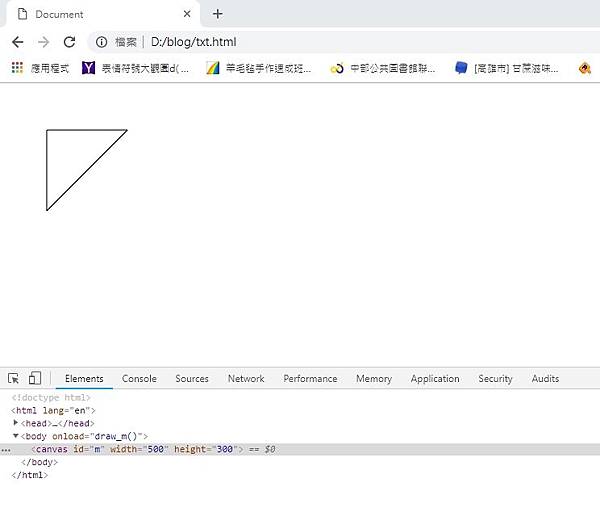Toggle the DevTools device toolbar icon
Screen dimensions: 600x529
35,378
